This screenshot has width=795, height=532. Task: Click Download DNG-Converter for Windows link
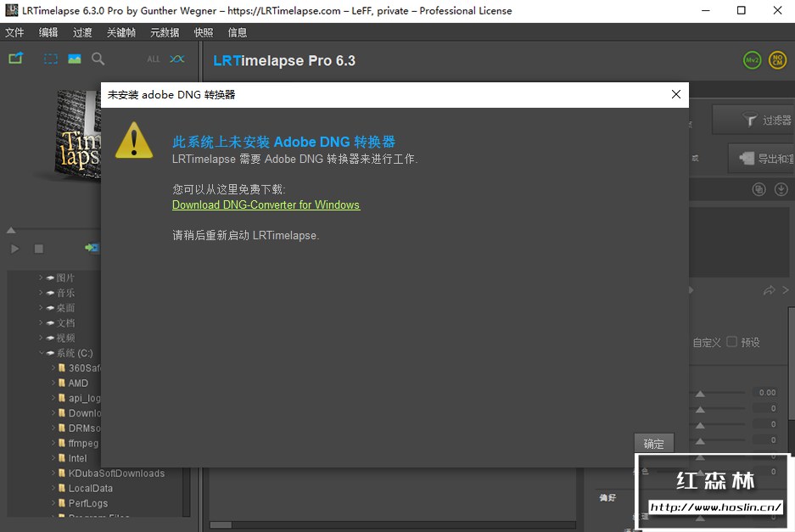266,204
